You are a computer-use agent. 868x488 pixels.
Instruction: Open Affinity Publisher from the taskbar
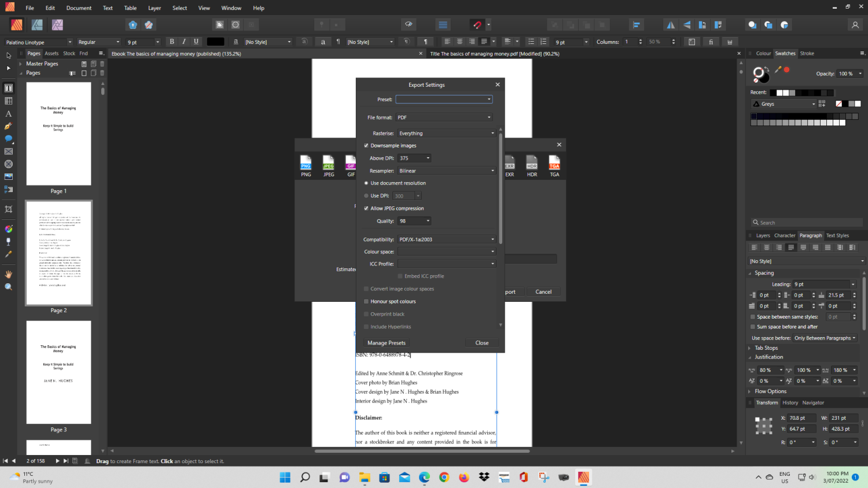583,477
